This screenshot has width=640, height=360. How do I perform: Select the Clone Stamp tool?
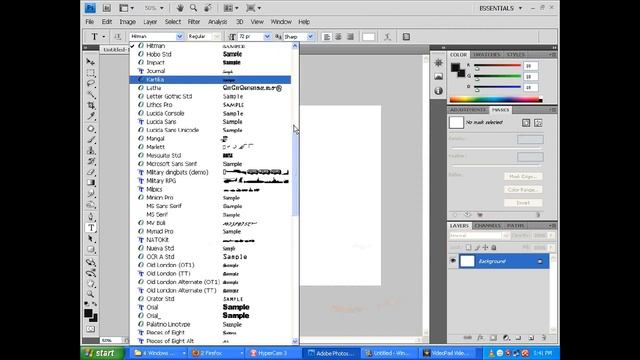(91, 151)
